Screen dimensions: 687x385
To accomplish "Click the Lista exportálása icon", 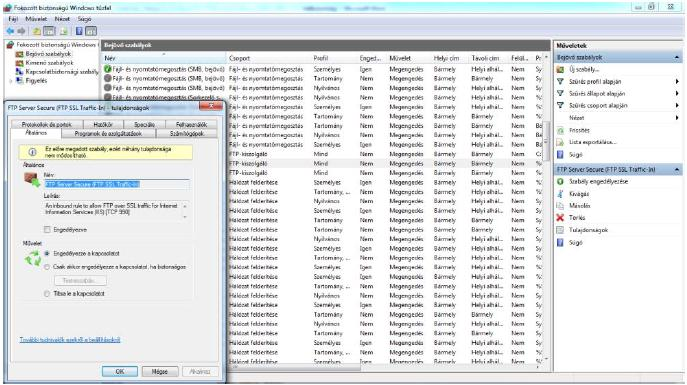I will click(560, 142).
